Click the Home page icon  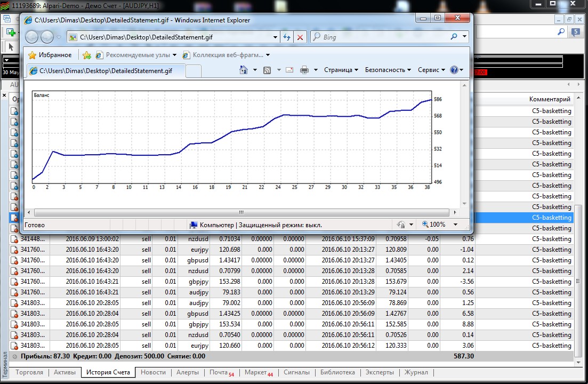244,70
